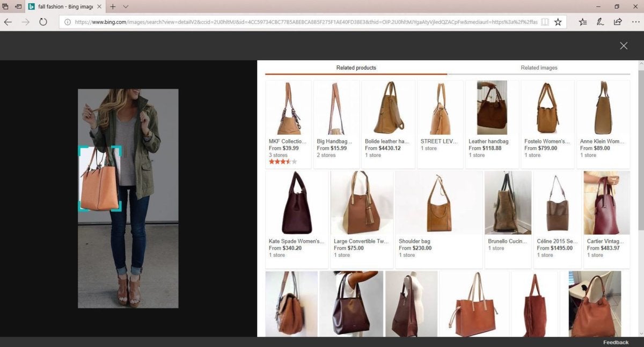Click the MKF Collection title link
Image resolution: width=644 pixels, height=347 pixels.
pyautogui.click(x=288, y=141)
